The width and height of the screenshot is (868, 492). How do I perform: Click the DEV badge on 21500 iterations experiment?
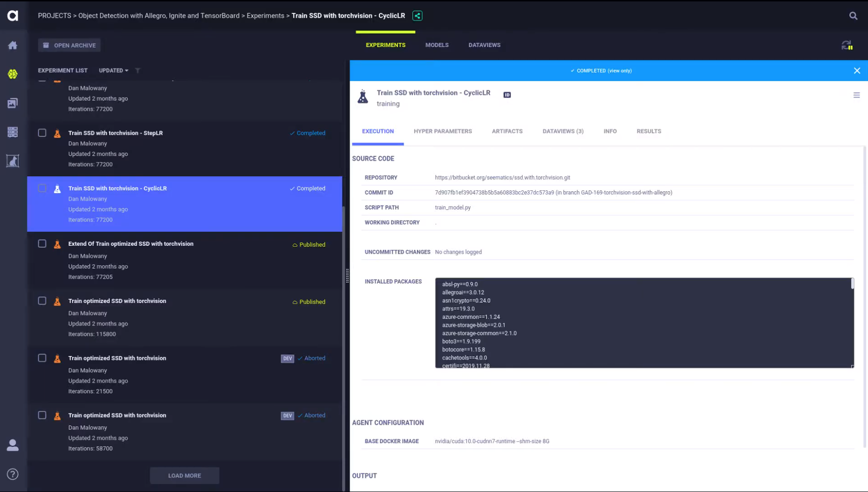[287, 359]
